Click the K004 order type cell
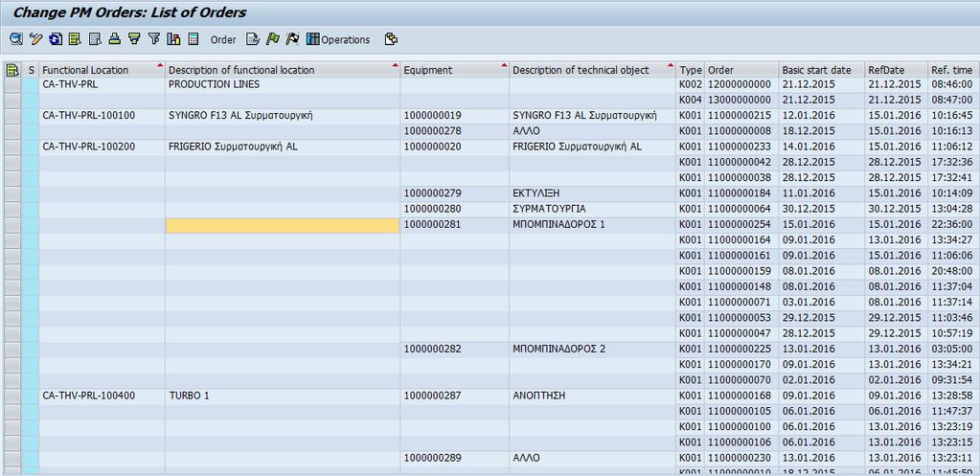The image size is (980, 476). point(691,100)
